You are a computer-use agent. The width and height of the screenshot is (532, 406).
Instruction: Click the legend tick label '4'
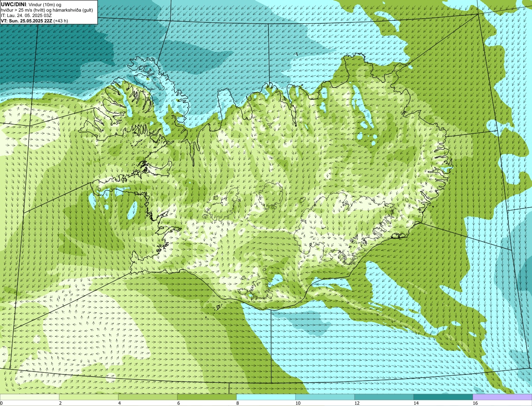click(x=119, y=403)
